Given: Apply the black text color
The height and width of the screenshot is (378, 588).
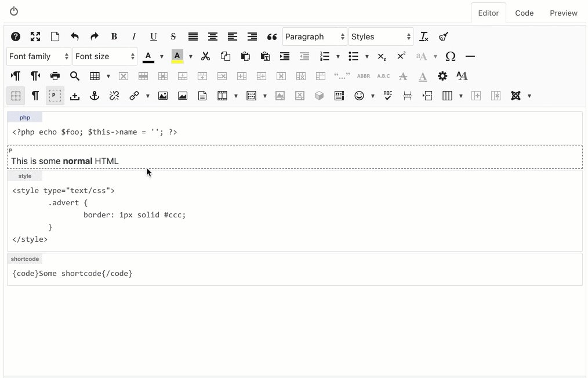Looking at the screenshot, I should coord(148,56).
